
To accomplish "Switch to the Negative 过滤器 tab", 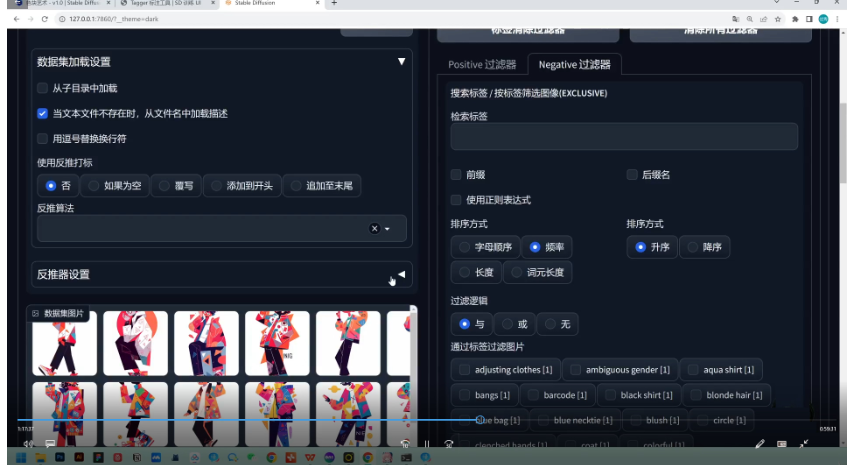I will 574,65.
